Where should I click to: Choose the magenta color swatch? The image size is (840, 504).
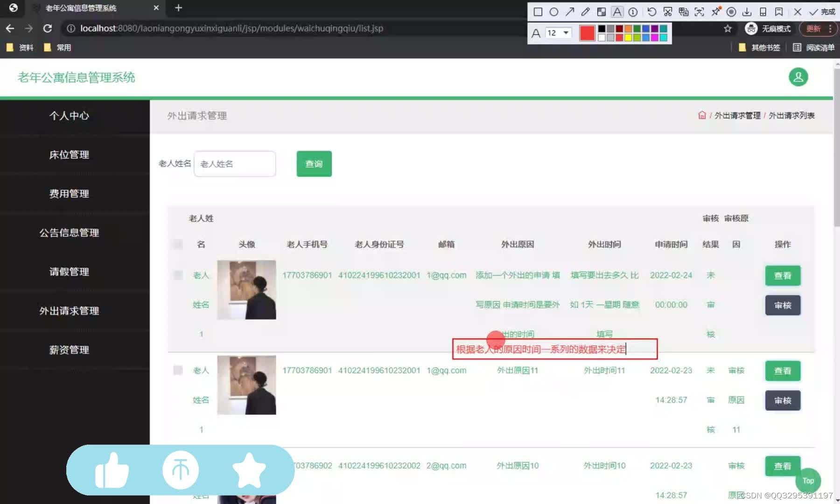655,37
